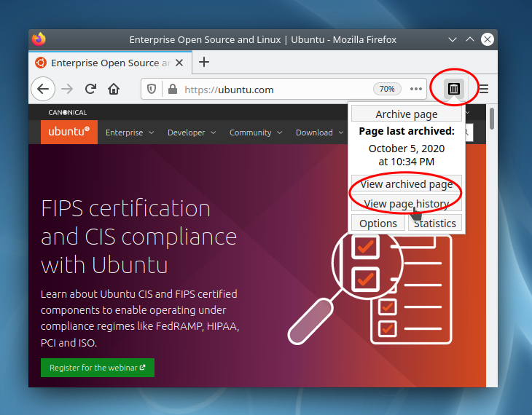Click the 'Page last archived:' label
Viewport: 532px width, 415px height.
407,131
